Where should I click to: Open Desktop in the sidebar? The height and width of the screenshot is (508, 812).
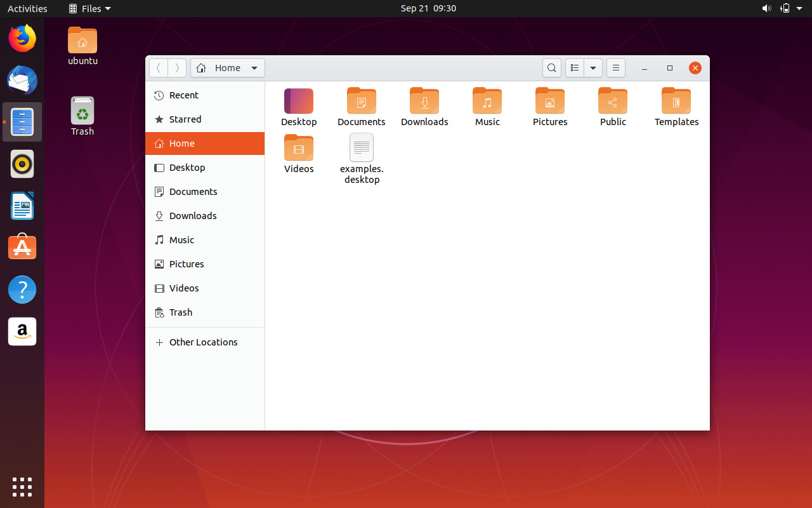pos(205,168)
